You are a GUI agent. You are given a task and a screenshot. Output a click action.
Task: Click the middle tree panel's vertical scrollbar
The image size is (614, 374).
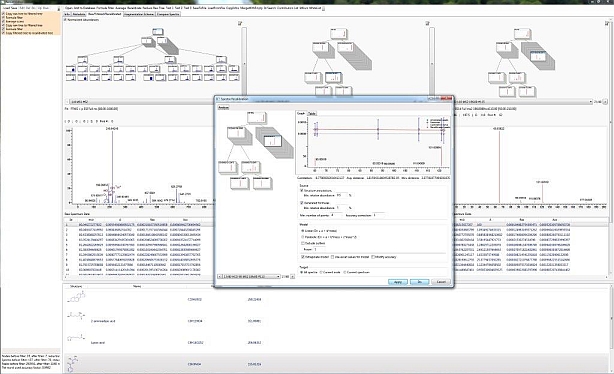click(x=432, y=61)
